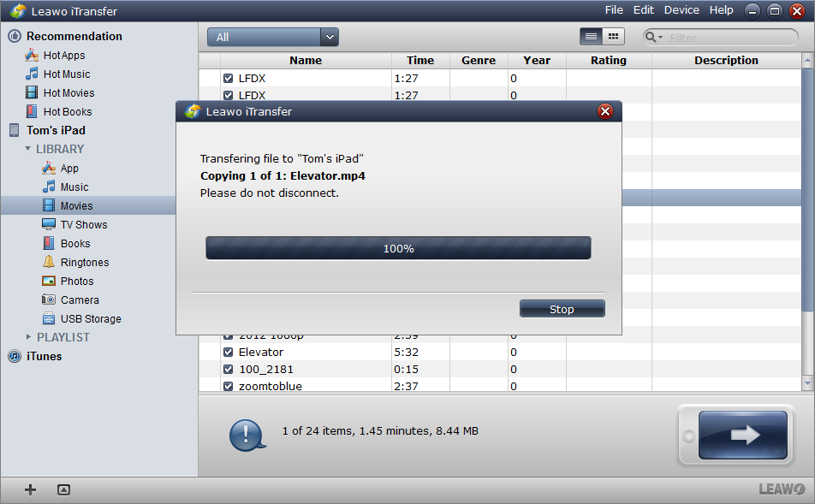Image resolution: width=815 pixels, height=504 pixels.
Task: Sort by the Genre column header
Action: coord(479,60)
